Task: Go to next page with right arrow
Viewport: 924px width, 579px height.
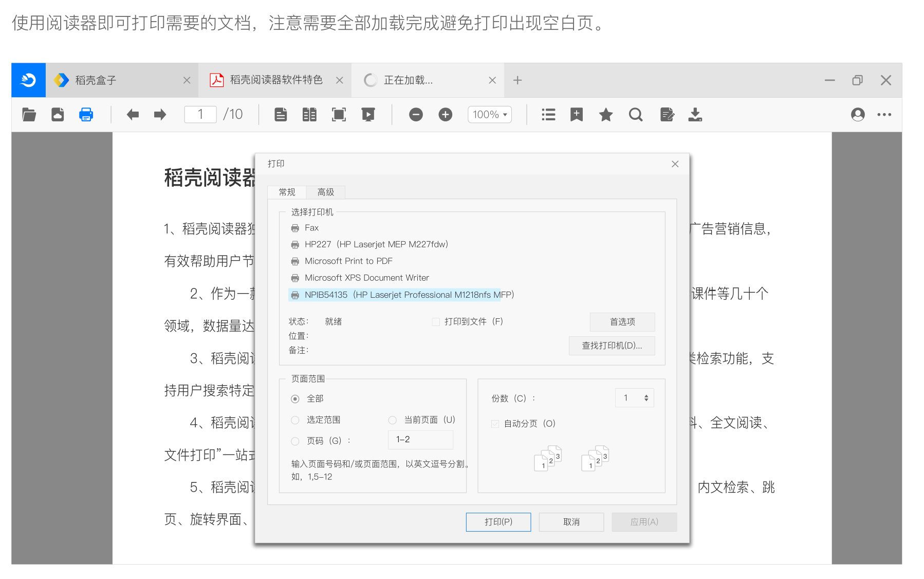Action: point(160,114)
